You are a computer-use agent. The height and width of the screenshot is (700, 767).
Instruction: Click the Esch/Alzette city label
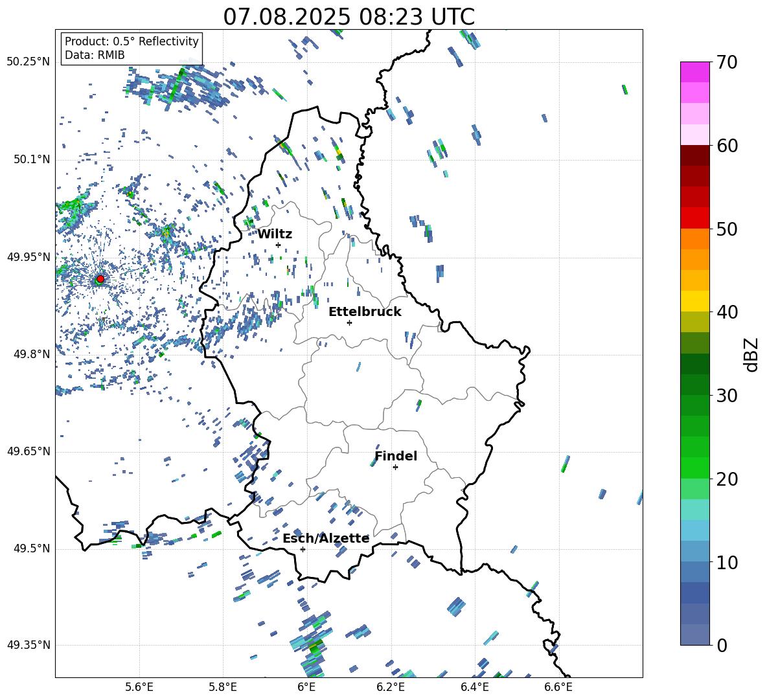tap(326, 538)
